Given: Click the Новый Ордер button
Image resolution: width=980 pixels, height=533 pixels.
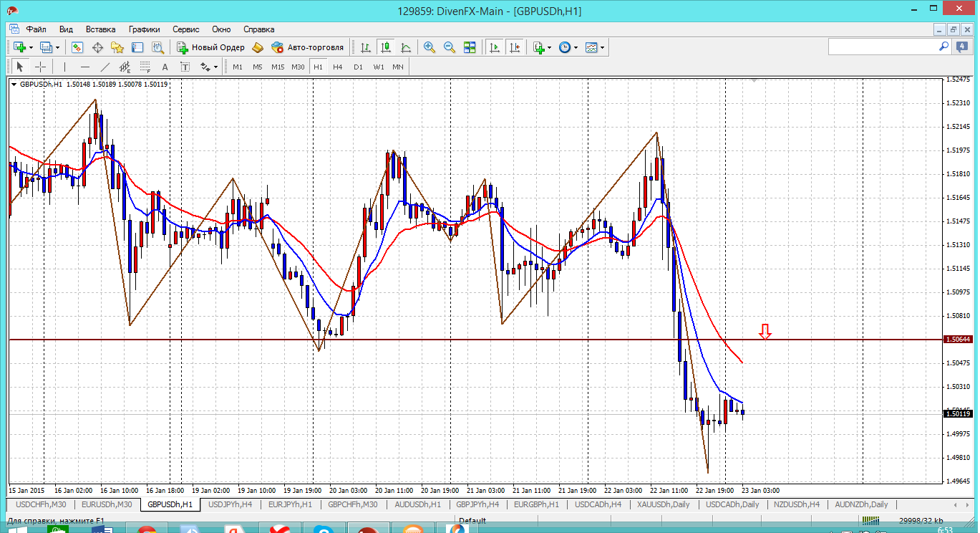Looking at the screenshot, I should coord(210,47).
